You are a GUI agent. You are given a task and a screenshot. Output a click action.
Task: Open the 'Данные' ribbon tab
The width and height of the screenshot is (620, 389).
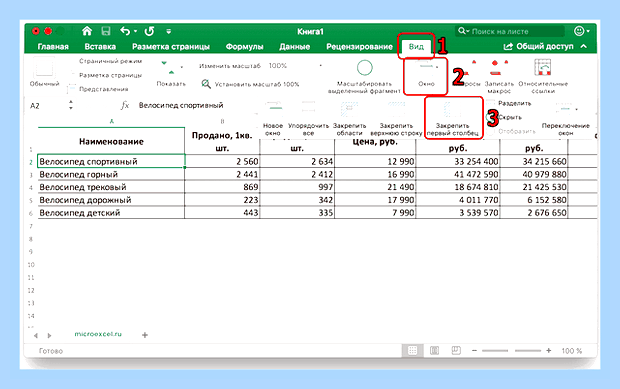[x=295, y=47]
